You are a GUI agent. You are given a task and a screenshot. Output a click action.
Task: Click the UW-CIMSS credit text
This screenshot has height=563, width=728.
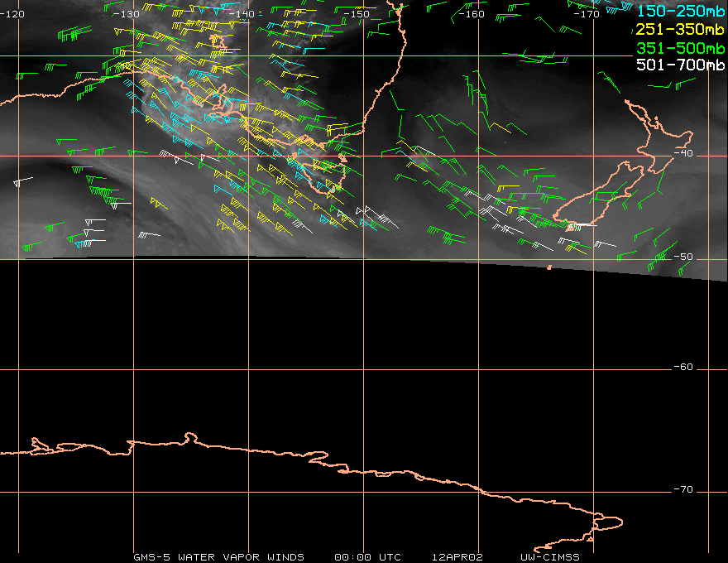[x=550, y=556]
